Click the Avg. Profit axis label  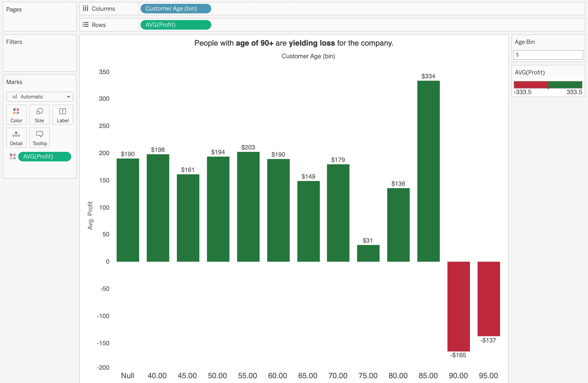91,216
